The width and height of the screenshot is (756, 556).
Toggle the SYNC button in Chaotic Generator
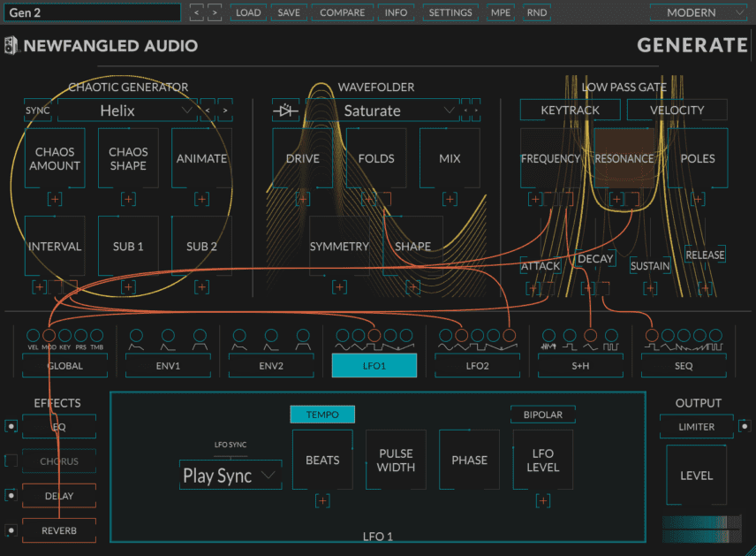point(38,110)
